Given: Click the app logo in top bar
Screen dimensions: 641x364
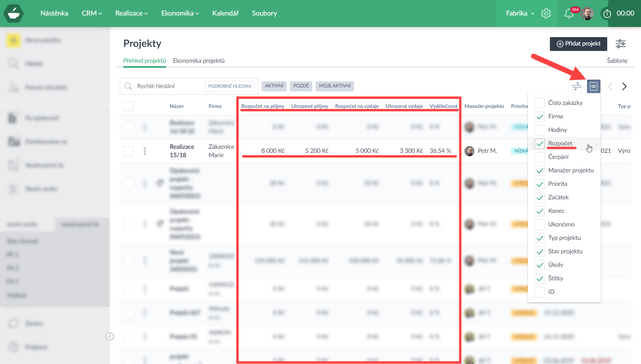Looking at the screenshot, I should tap(14, 13).
